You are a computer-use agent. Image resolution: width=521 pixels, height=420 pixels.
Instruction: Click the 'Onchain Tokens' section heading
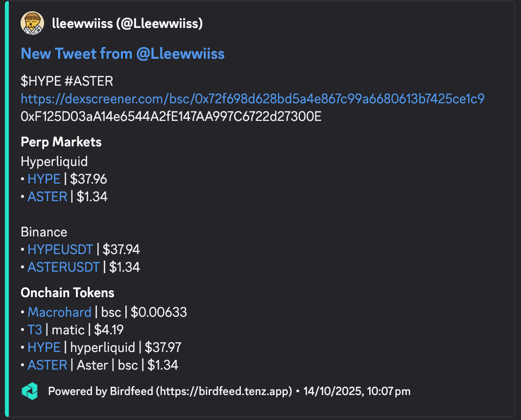coord(68,292)
